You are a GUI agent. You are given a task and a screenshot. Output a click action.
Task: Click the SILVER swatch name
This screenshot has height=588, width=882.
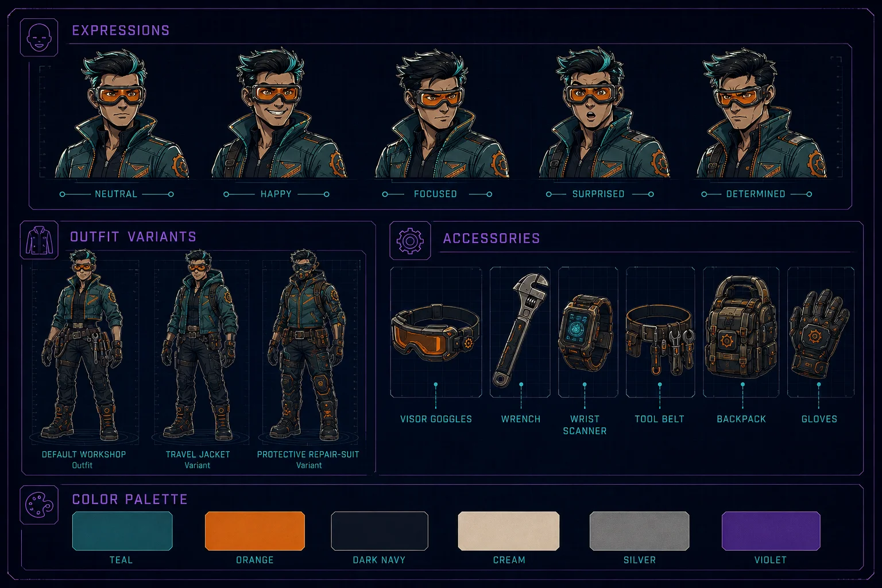tap(640, 560)
